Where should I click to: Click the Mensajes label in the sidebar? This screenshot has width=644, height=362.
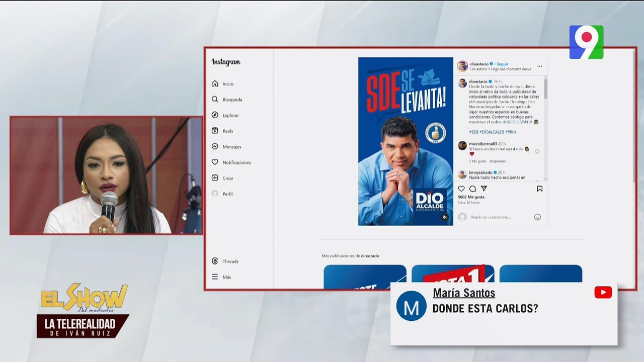click(x=232, y=147)
